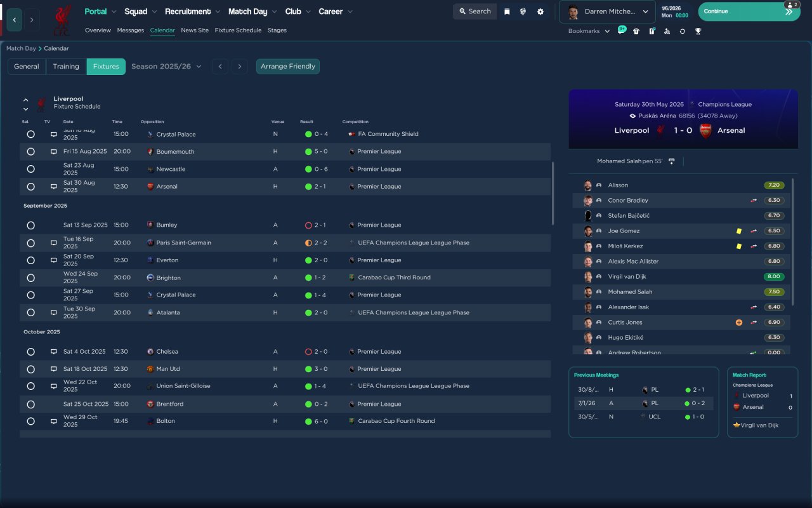Go forward with the right arrow

tap(32, 20)
